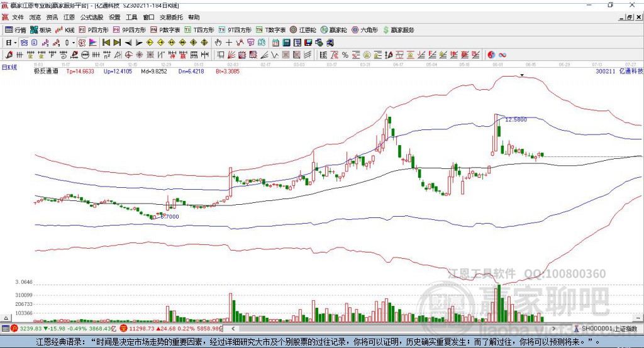The image size is (644, 348).
Task: Open the P数字表 tool
Action: (x=165, y=30)
